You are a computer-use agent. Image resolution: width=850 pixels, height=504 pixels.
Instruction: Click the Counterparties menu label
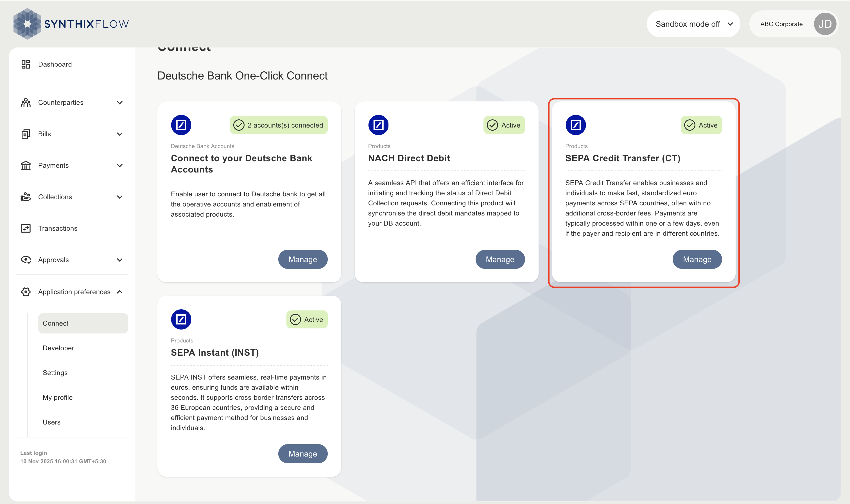(x=61, y=103)
